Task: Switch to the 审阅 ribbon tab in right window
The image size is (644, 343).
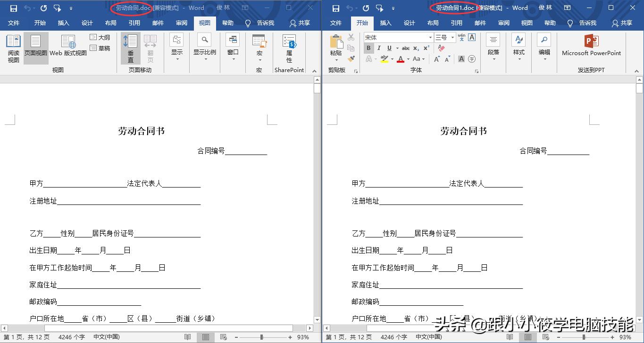Action: click(503, 23)
